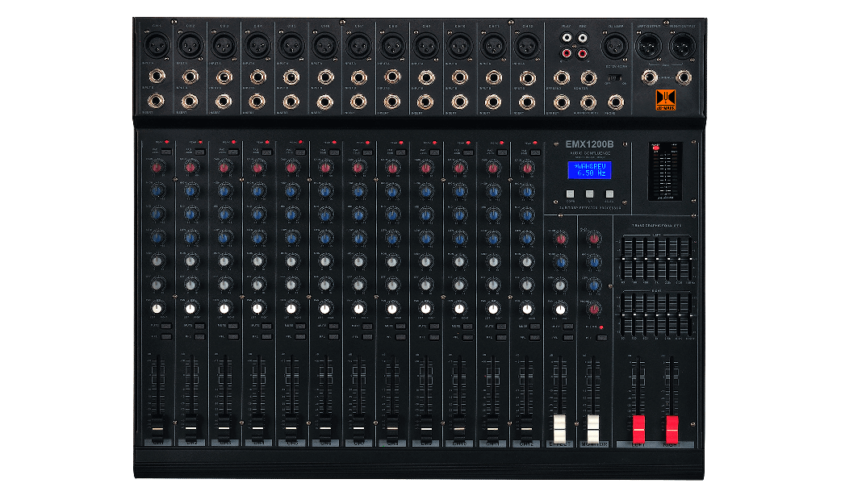Click the white EFFECT fader cap
Screen dimensions: 841x504
tap(559, 426)
